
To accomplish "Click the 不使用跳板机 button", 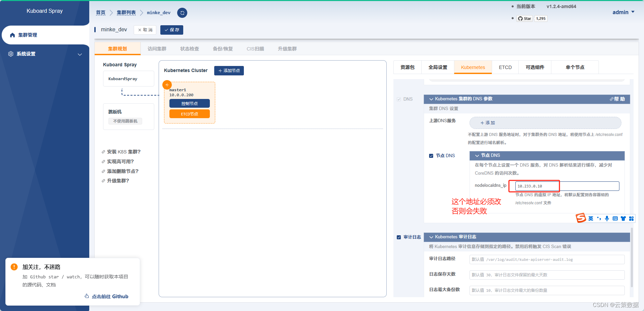I will click(x=125, y=121).
